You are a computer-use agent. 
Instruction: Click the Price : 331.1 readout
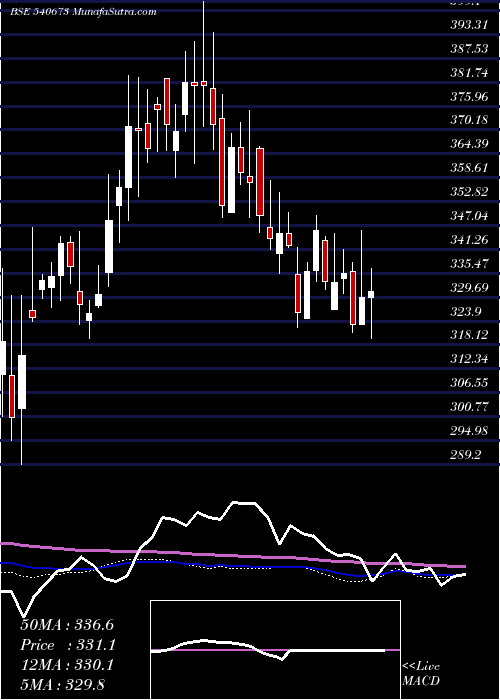click(68, 645)
